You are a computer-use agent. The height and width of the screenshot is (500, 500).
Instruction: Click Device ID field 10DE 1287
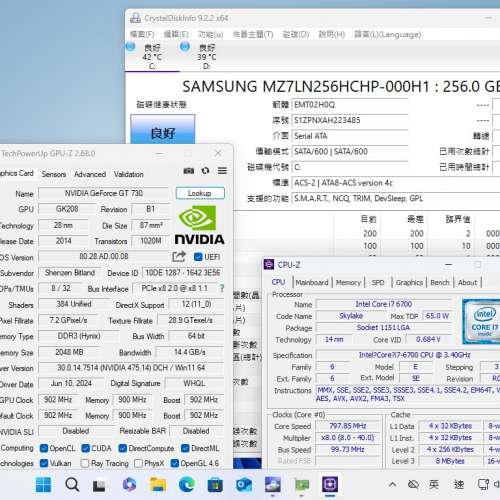[183, 273]
